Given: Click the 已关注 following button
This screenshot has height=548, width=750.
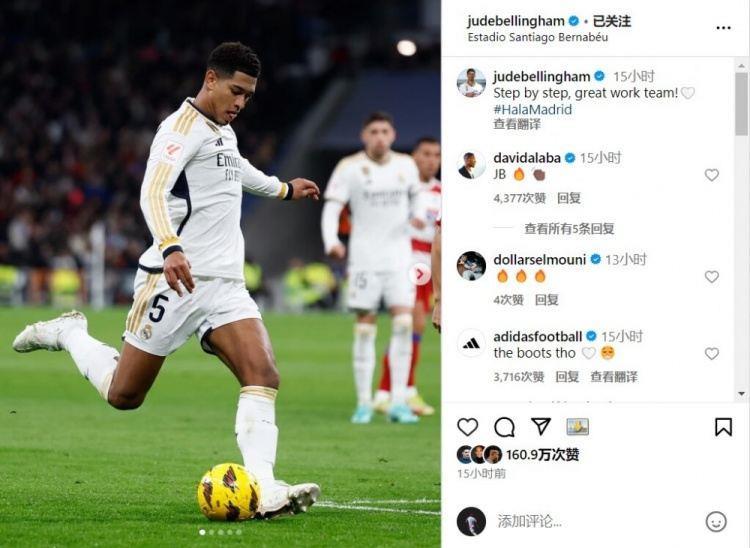Looking at the screenshot, I should (x=612, y=21).
